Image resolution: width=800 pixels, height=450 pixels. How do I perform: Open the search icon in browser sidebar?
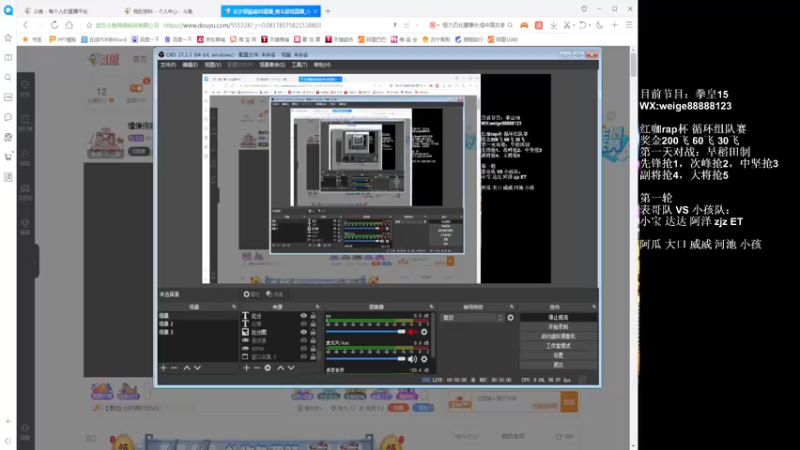pos(8,78)
